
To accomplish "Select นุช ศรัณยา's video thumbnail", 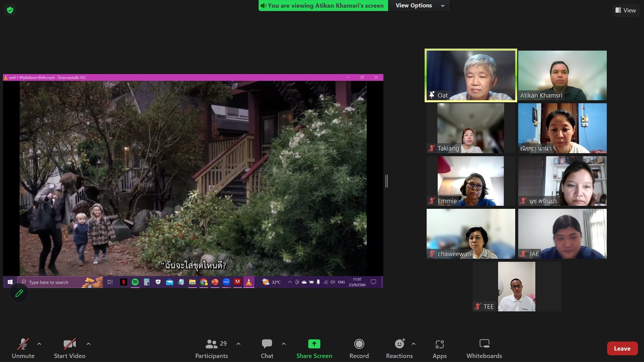I will click(x=562, y=181).
